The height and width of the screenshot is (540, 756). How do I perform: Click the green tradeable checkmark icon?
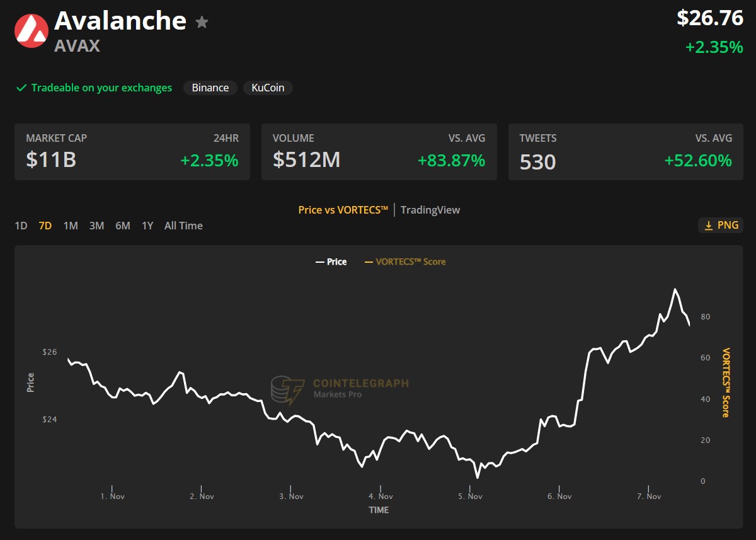point(21,88)
